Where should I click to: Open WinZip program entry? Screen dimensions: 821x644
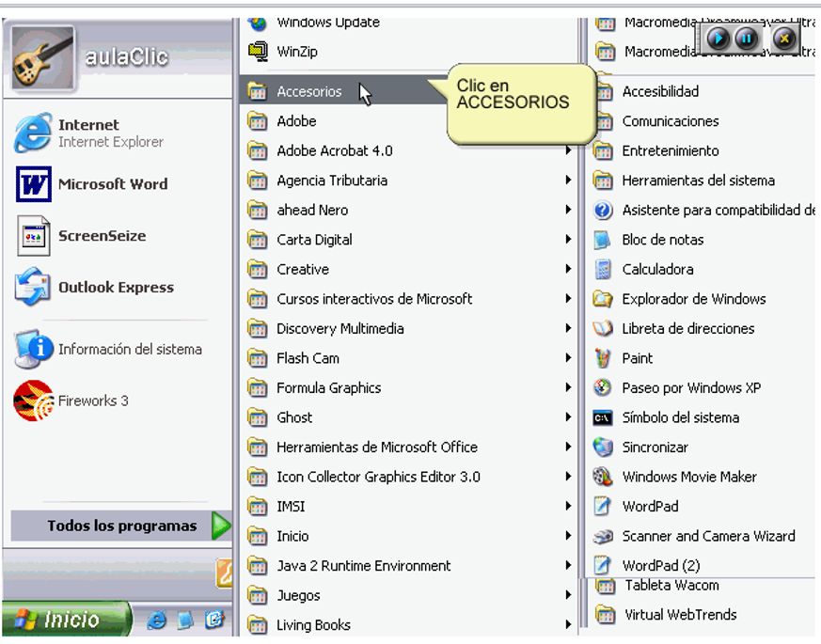click(409, 52)
